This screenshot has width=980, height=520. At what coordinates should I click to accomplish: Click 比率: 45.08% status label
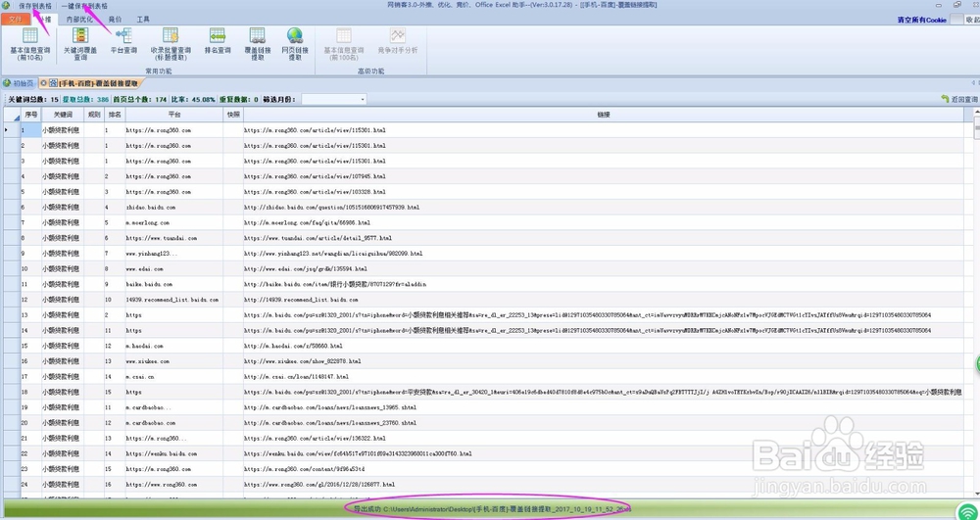click(x=194, y=99)
